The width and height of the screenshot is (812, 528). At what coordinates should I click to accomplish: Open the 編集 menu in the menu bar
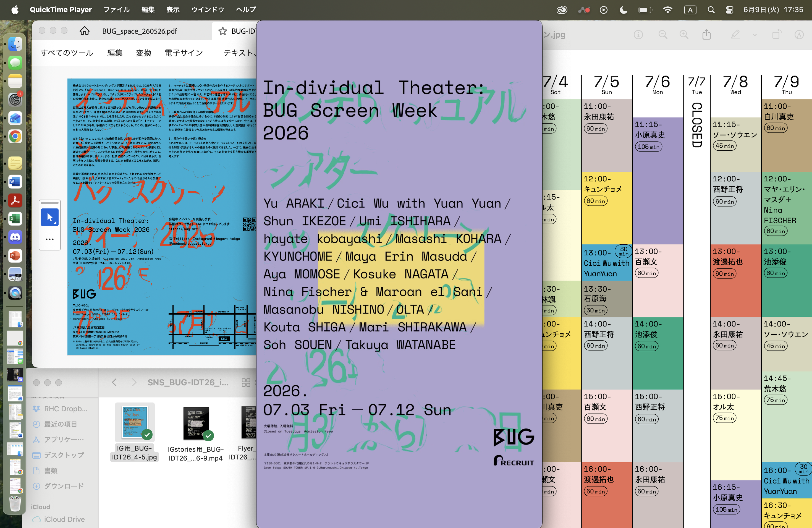click(x=148, y=10)
